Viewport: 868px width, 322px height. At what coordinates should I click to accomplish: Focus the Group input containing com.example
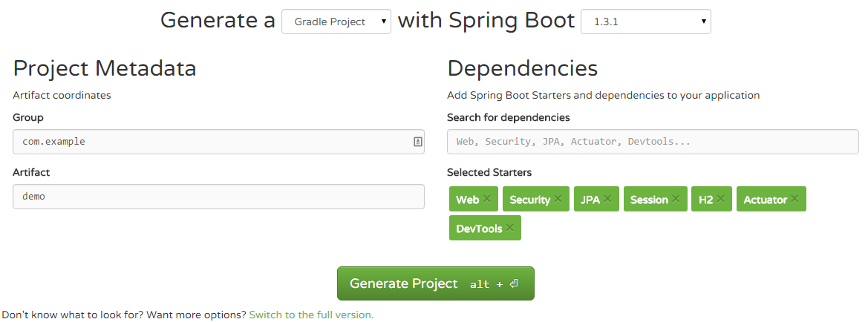pyautogui.click(x=218, y=142)
